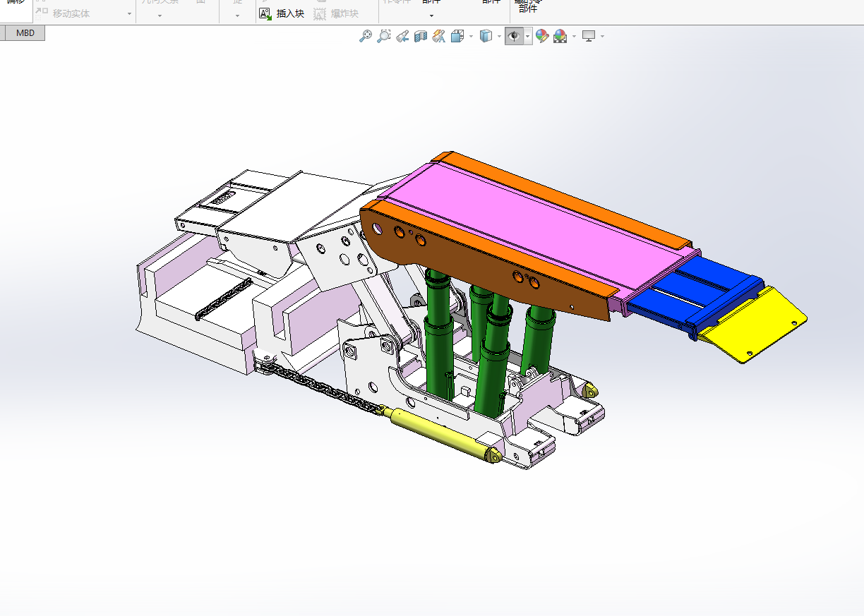Open the dropdown arrow beside 移动实体
The image size is (864, 616).
point(129,14)
